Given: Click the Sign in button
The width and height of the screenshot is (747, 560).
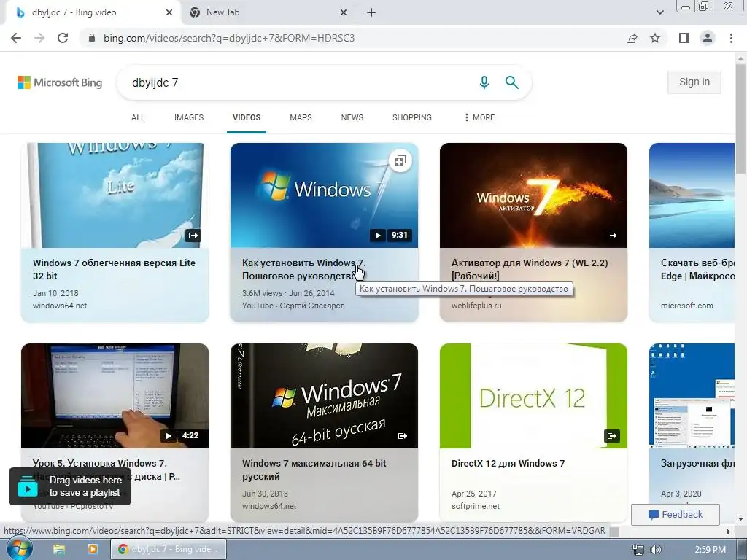Looking at the screenshot, I should (694, 82).
